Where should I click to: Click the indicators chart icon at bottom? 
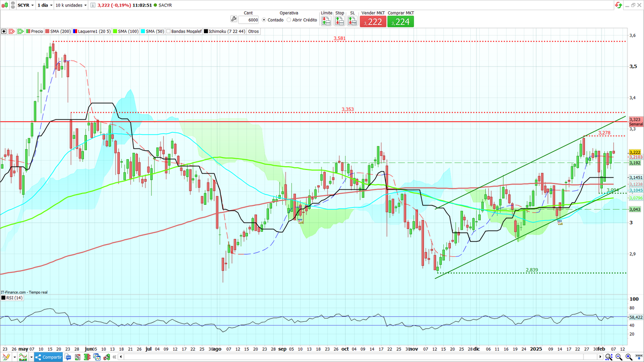point(23,357)
